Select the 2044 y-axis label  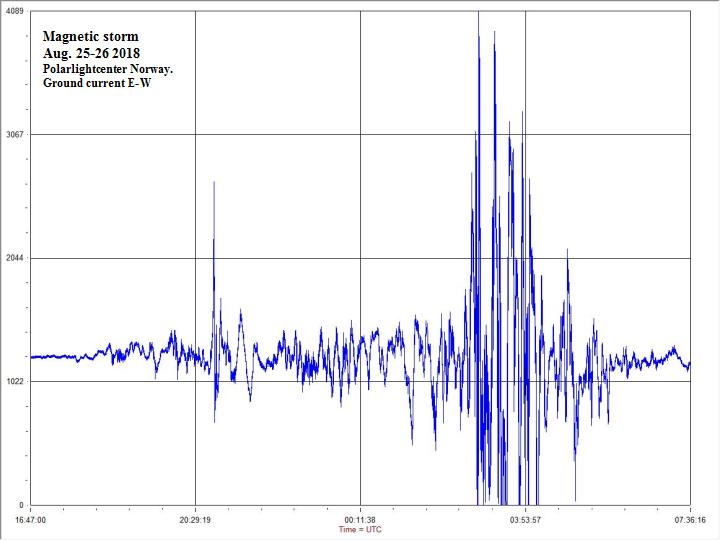[x=14, y=258]
